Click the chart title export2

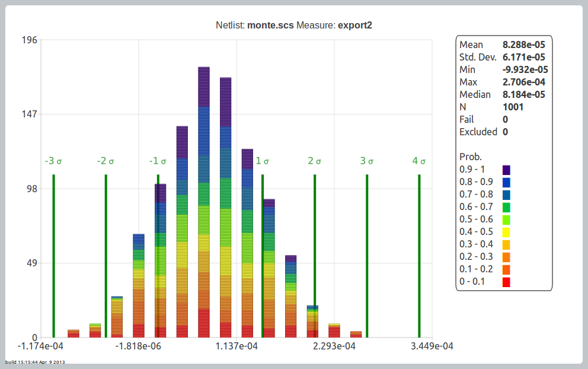354,25
